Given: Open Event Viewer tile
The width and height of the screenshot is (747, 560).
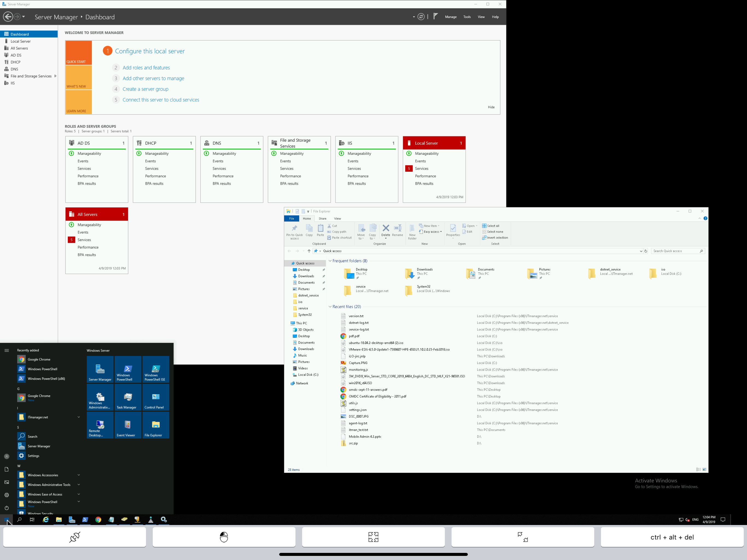Looking at the screenshot, I should tap(128, 425).
